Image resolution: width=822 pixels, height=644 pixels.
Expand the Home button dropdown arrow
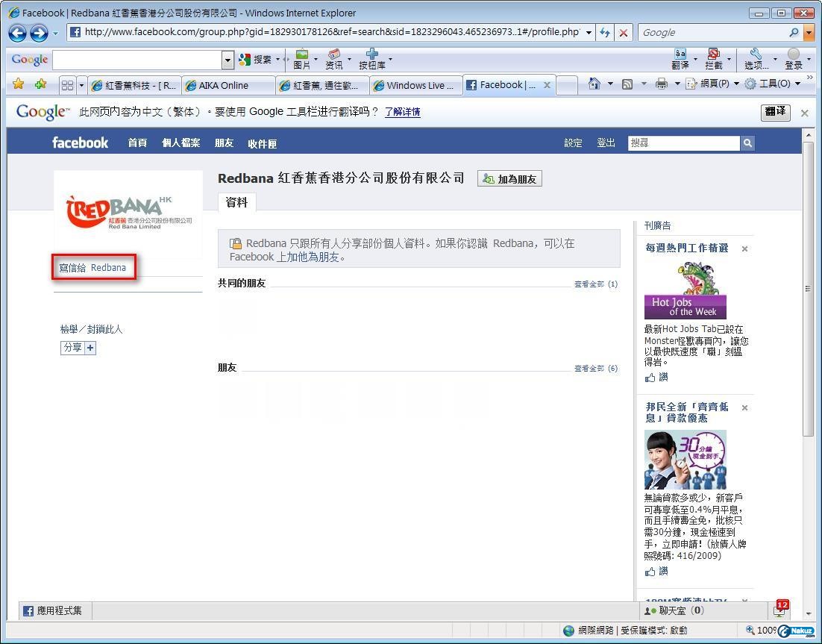pyautogui.click(x=609, y=84)
